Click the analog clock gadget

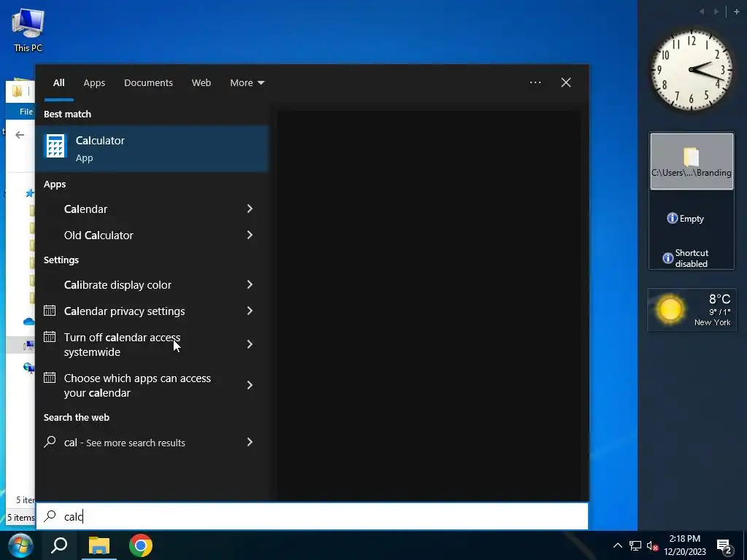pos(692,70)
